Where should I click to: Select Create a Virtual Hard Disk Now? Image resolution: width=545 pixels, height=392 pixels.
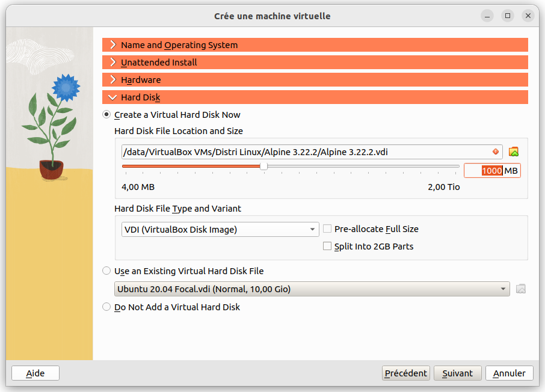pyautogui.click(x=107, y=115)
